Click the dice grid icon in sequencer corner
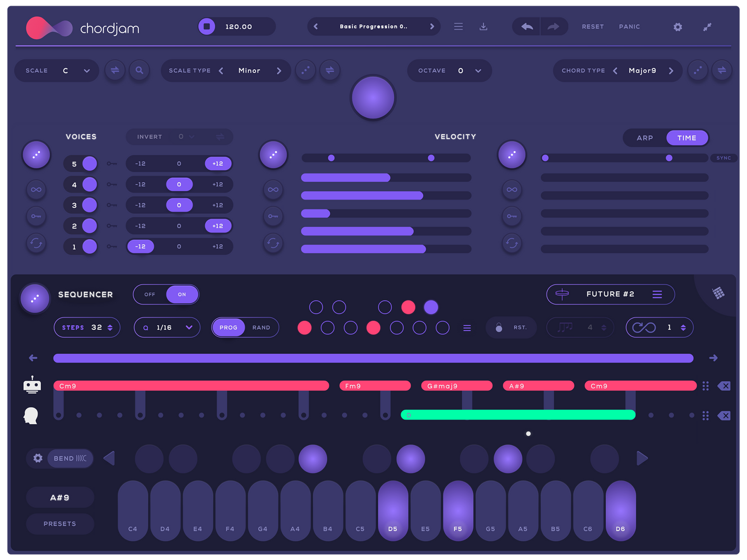Image resolution: width=747 pixels, height=560 pixels. (x=718, y=293)
